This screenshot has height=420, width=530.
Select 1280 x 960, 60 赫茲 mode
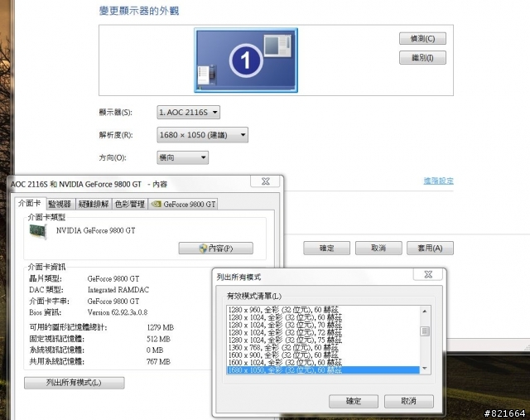[323, 310]
